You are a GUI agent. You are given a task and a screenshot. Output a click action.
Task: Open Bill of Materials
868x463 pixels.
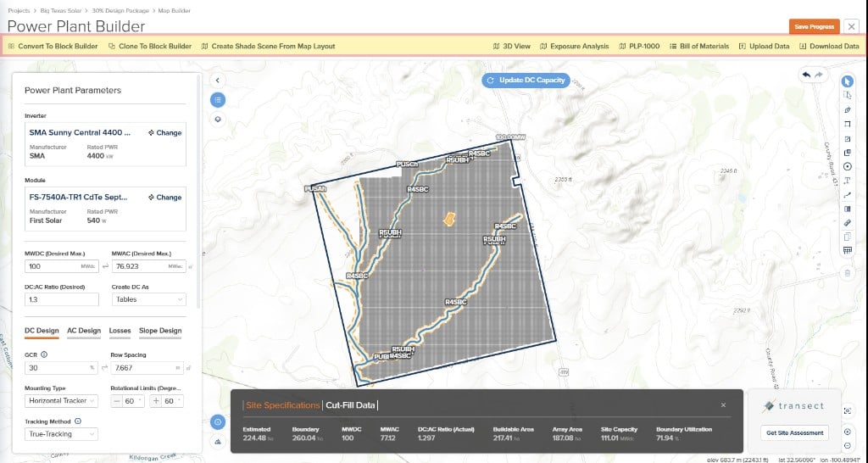click(699, 47)
